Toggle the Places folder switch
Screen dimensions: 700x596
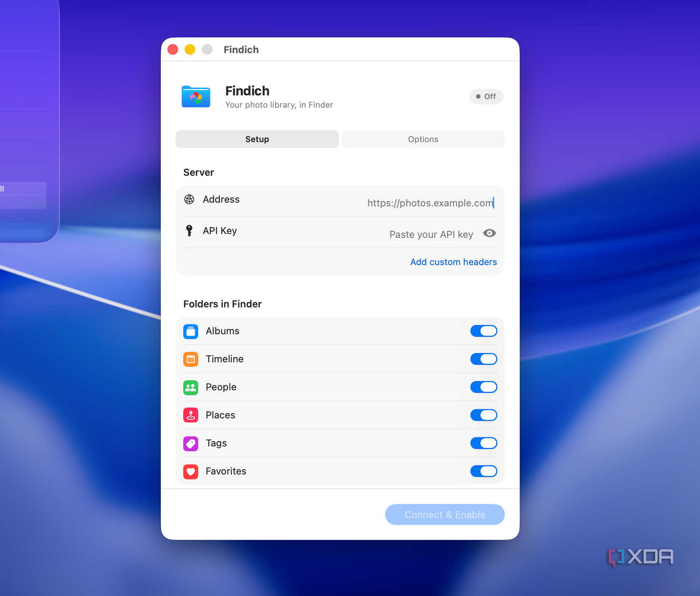point(484,415)
